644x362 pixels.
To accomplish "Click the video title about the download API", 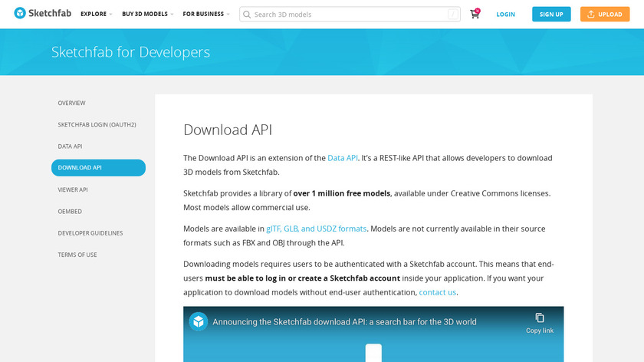I will [344, 321].
